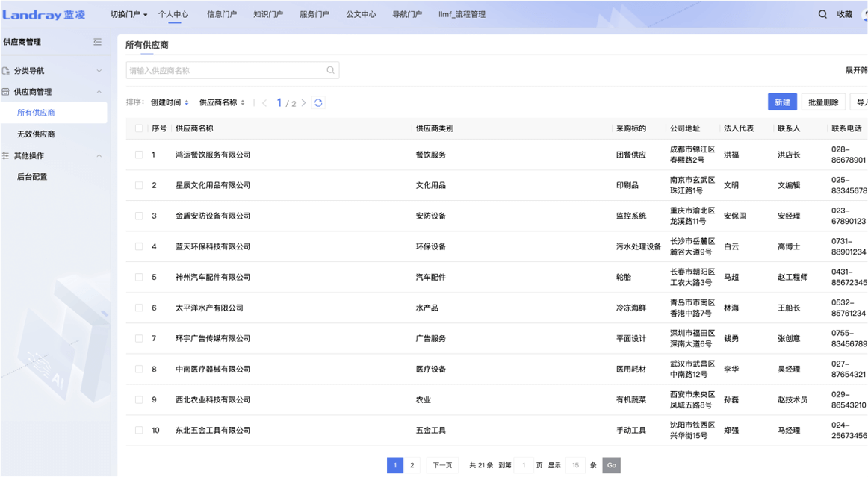Sort by 创建时间 creation time

point(170,103)
